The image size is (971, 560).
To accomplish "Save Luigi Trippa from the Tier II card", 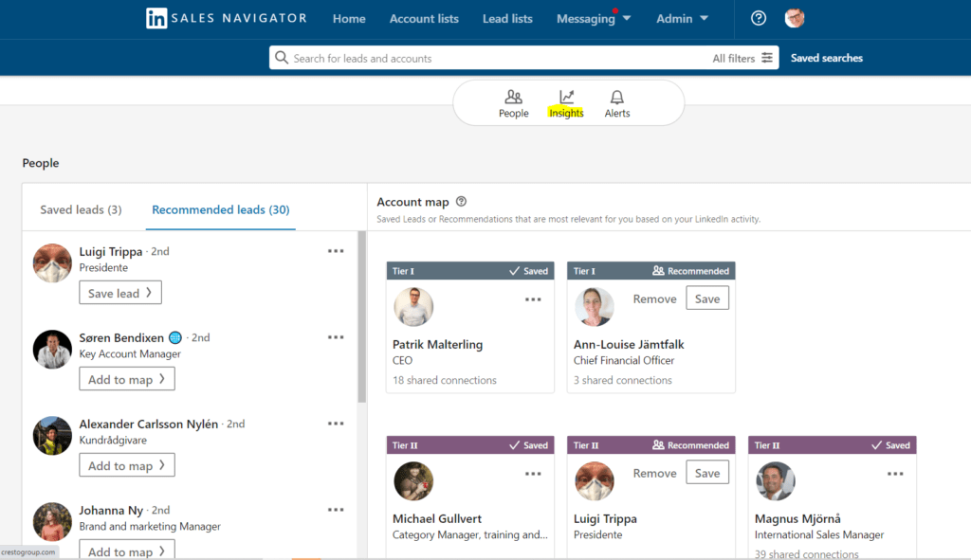I will 707,474.
